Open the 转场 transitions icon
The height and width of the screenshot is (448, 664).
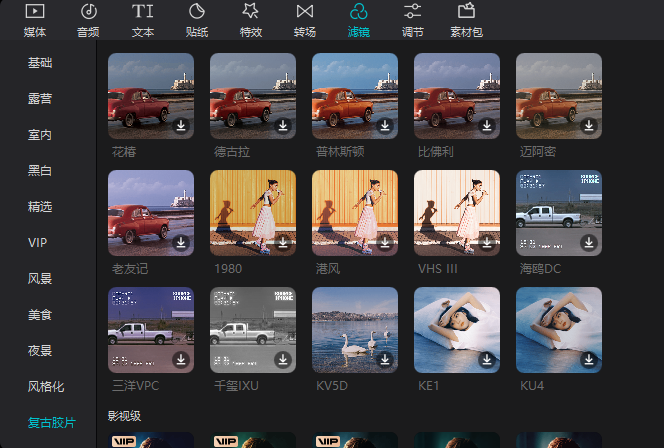pyautogui.click(x=305, y=13)
